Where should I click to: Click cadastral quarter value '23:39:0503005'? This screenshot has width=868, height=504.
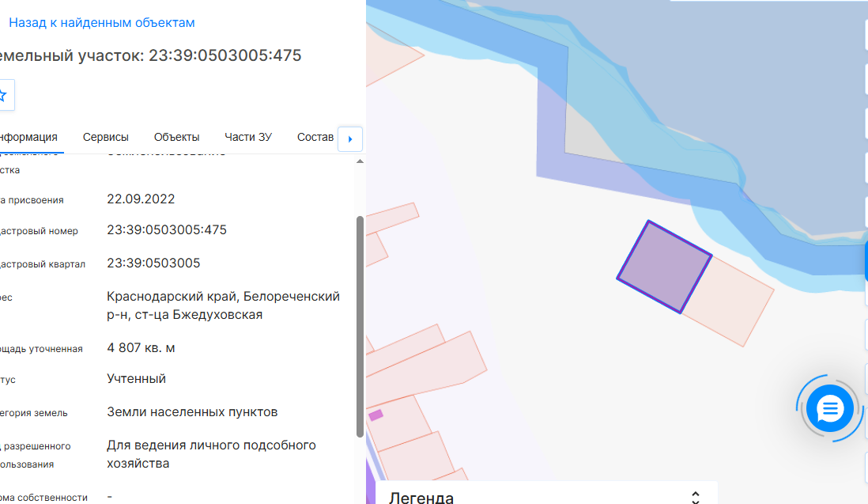tap(153, 263)
